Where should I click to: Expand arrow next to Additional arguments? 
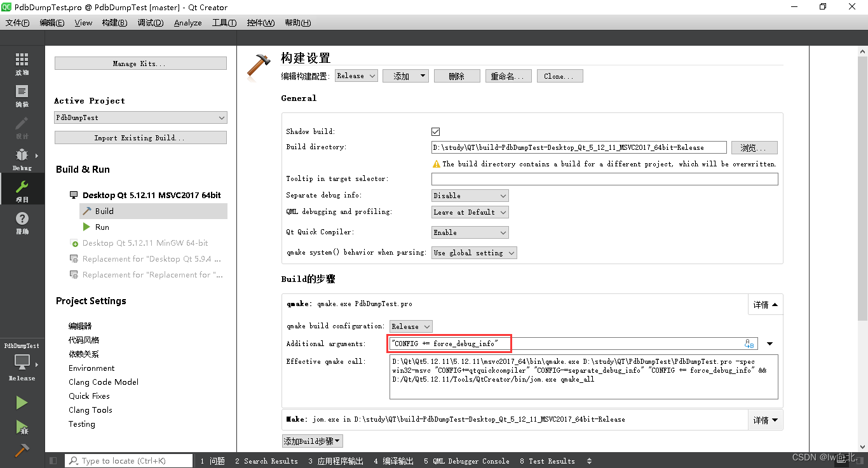pyautogui.click(x=770, y=344)
